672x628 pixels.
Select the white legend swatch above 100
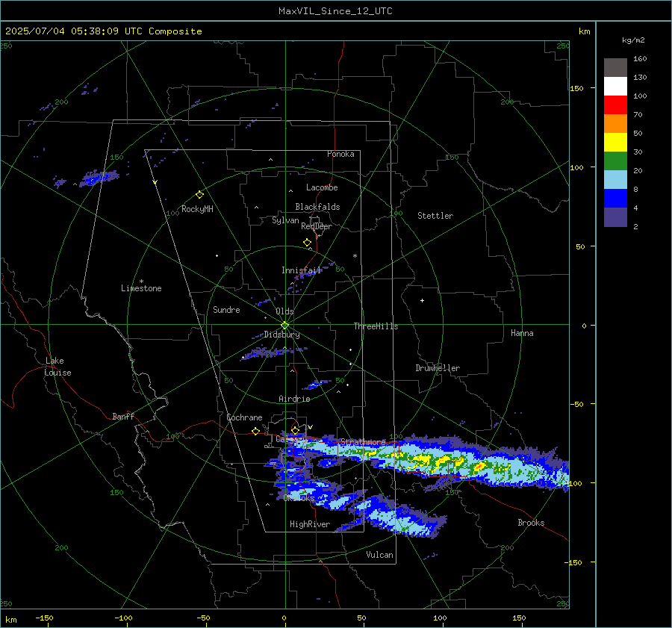tap(615, 87)
